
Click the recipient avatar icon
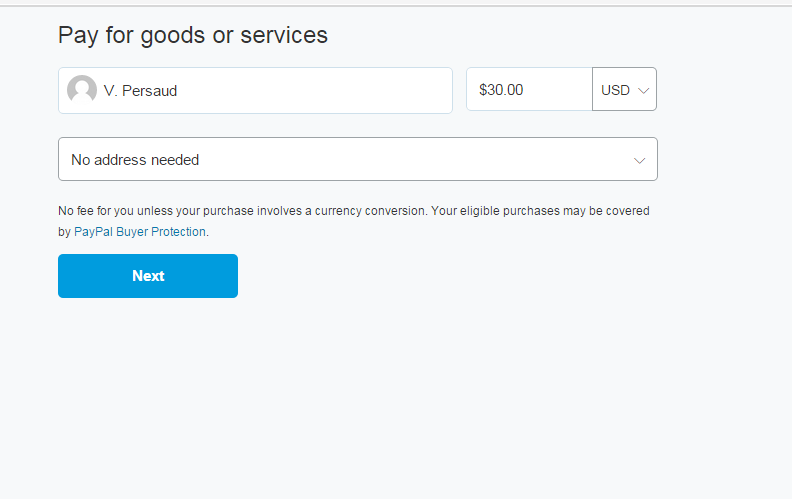[x=82, y=90]
